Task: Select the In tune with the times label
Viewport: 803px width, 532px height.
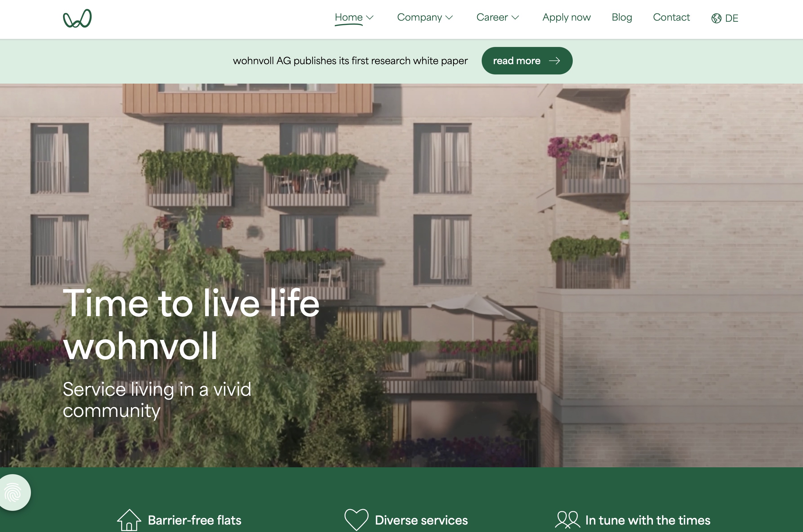Action: pyautogui.click(x=647, y=520)
